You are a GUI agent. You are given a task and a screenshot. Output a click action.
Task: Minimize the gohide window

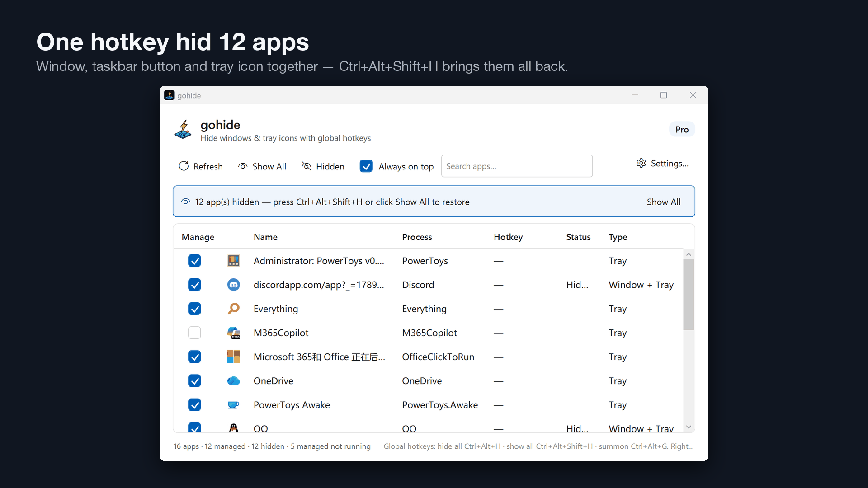coord(635,95)
